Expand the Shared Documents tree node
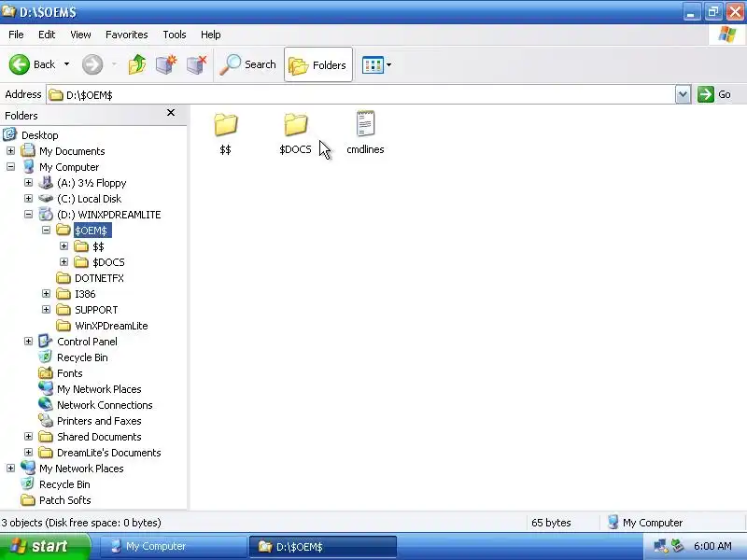 pyautogui.click(x=29, y=437)
